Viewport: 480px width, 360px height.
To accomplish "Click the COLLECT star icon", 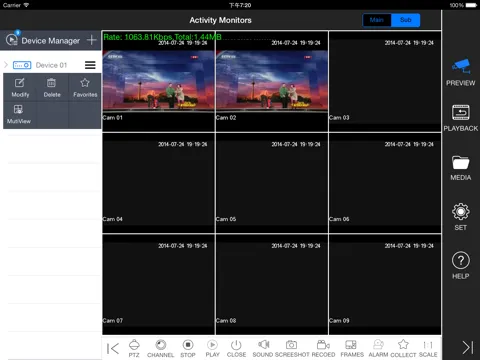I will 403,344.
